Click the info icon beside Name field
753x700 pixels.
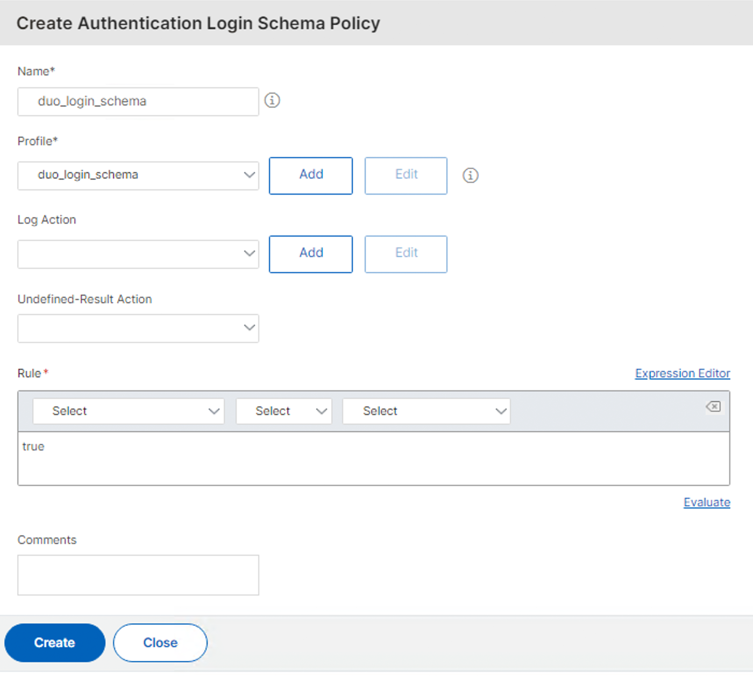pos(272,101)
